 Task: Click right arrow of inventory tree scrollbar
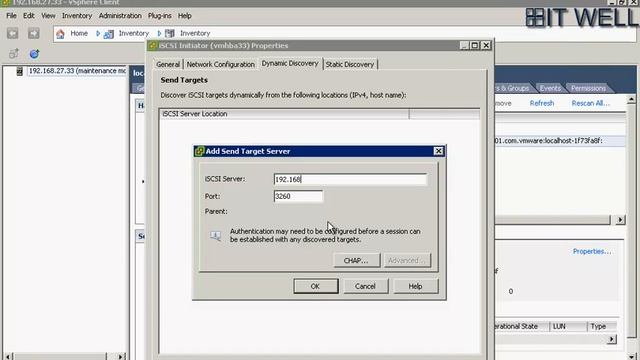(120, 356)
